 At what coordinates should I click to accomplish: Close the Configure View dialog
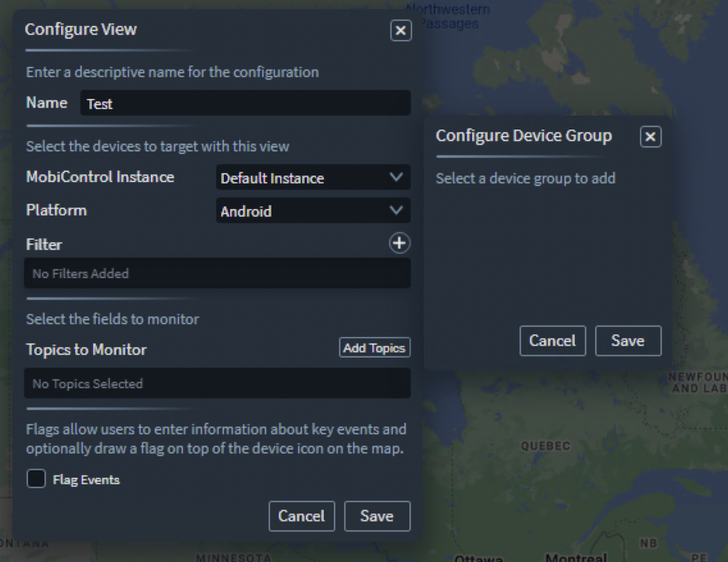400,30
